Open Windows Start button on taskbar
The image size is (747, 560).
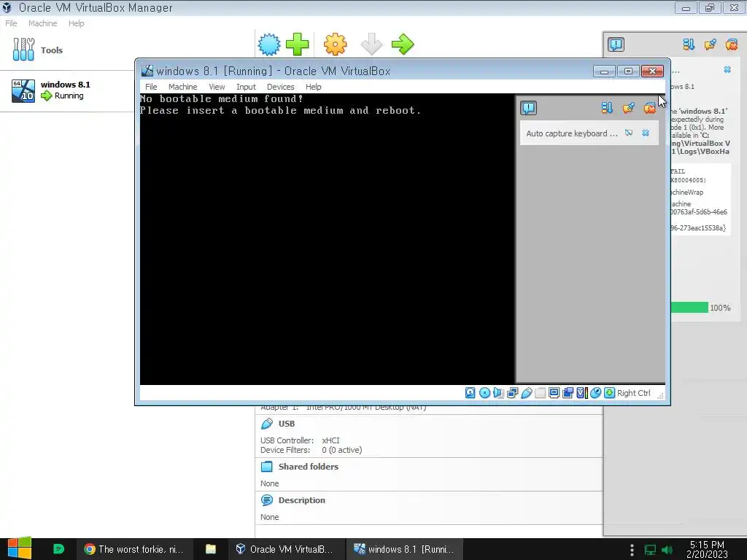[20, 549]
